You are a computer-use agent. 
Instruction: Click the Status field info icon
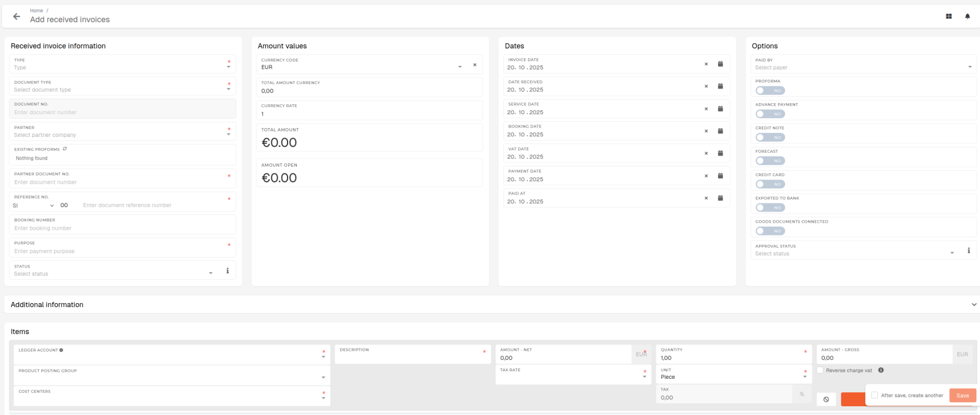coord(228,270)
